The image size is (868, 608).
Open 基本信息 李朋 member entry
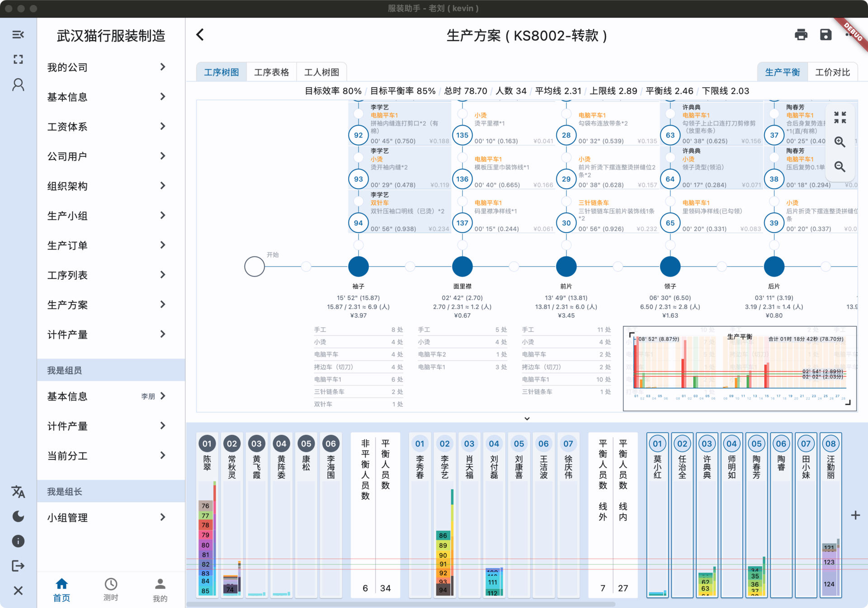111,396
